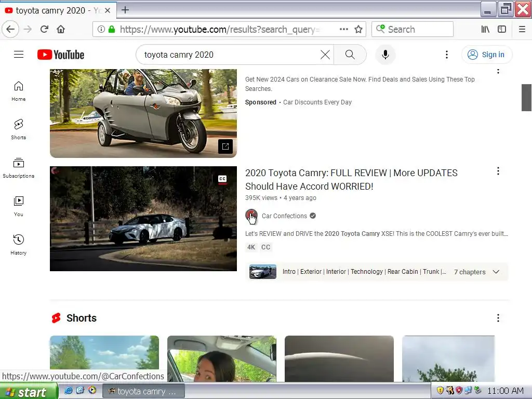This screenshot has height=399, width=532.
Task: Launch Internet Explorer from quick launch
Action: [69, 391]
